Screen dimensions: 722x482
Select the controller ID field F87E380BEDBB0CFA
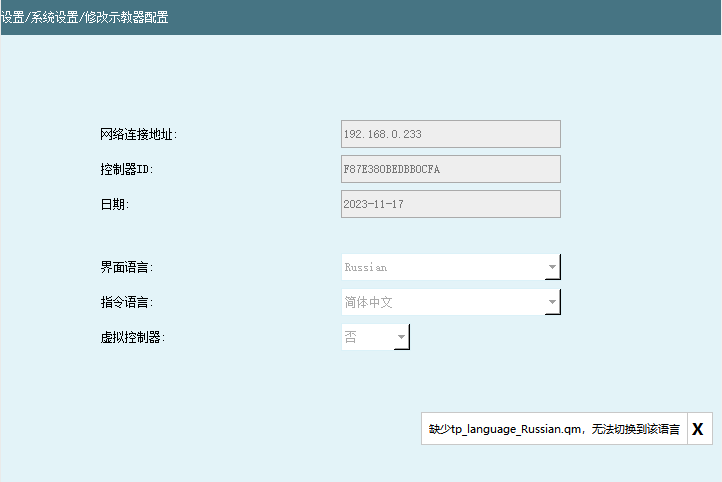[450, 169]
